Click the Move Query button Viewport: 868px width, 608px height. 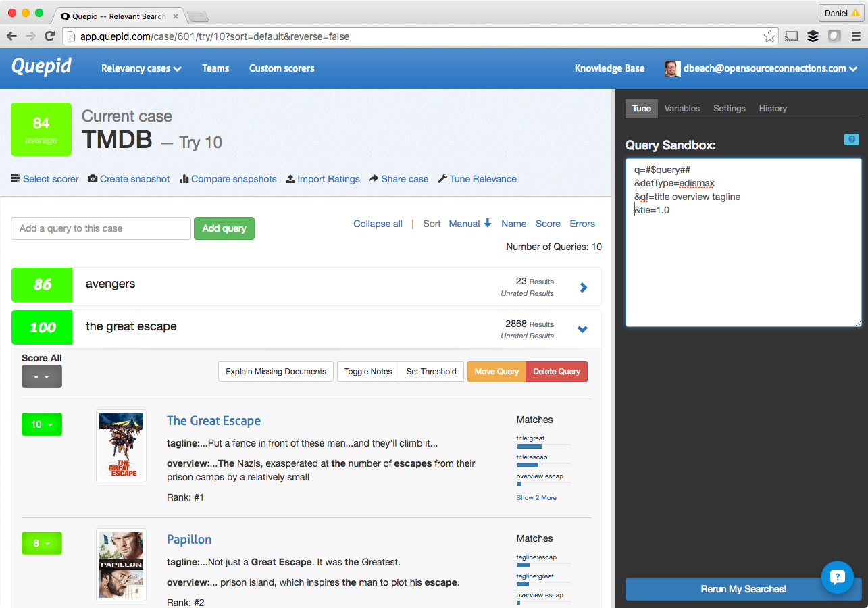tap(496, 372)
